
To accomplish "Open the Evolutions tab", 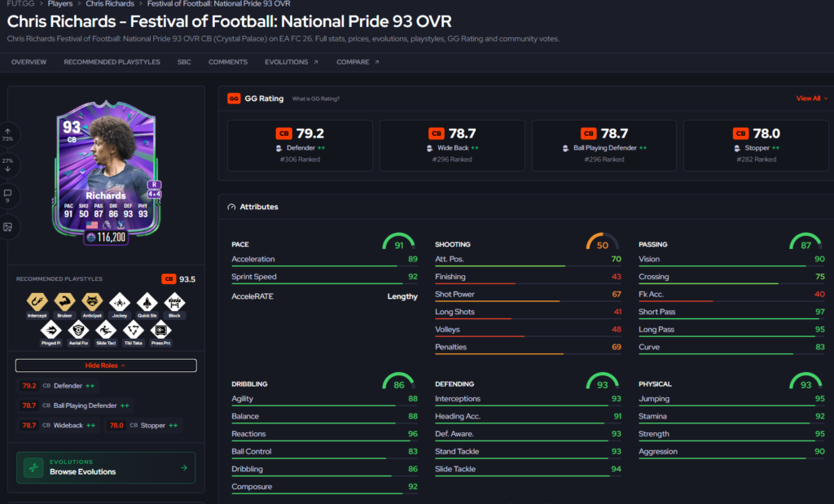I will click(291, 62).
